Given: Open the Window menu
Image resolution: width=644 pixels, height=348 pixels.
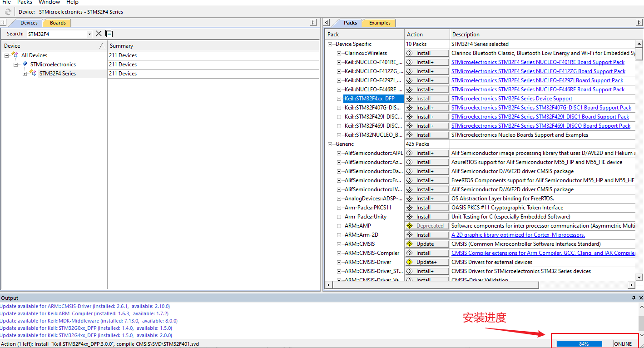Looking at the screenshot, I should 50,2.
